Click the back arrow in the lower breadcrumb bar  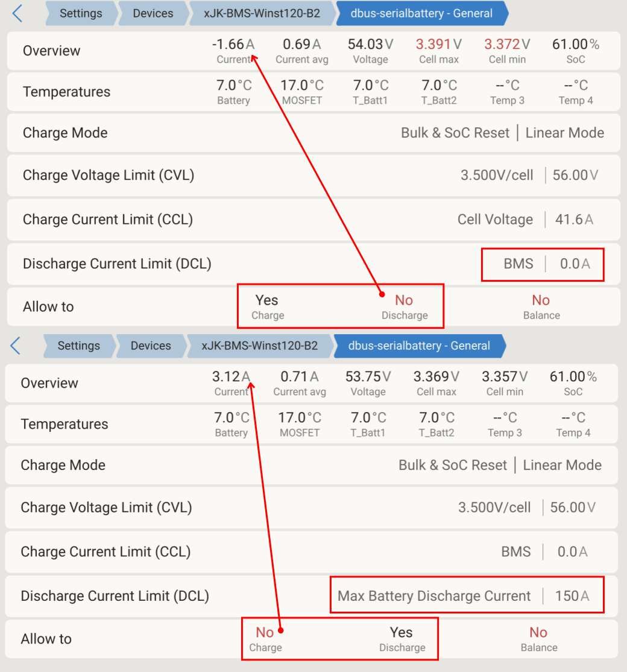point(16,346)
